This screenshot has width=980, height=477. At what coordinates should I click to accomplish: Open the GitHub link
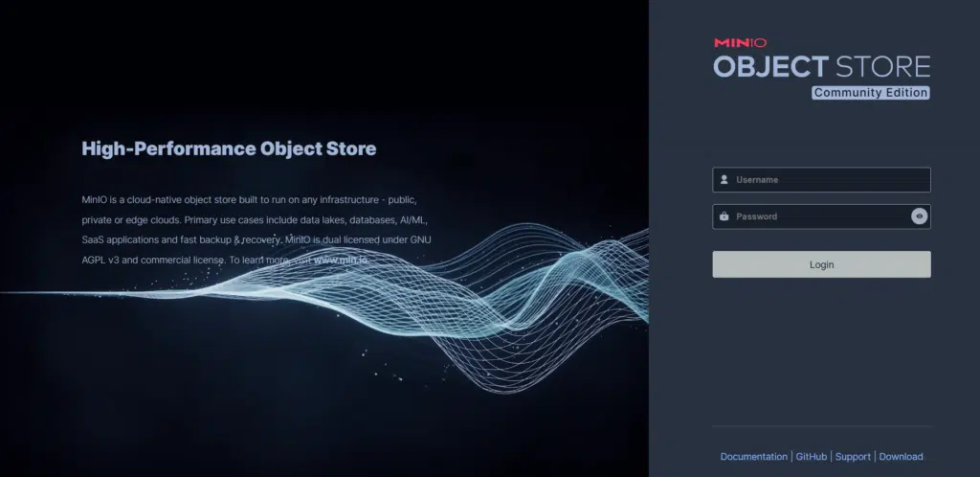(x=811, y=456)
